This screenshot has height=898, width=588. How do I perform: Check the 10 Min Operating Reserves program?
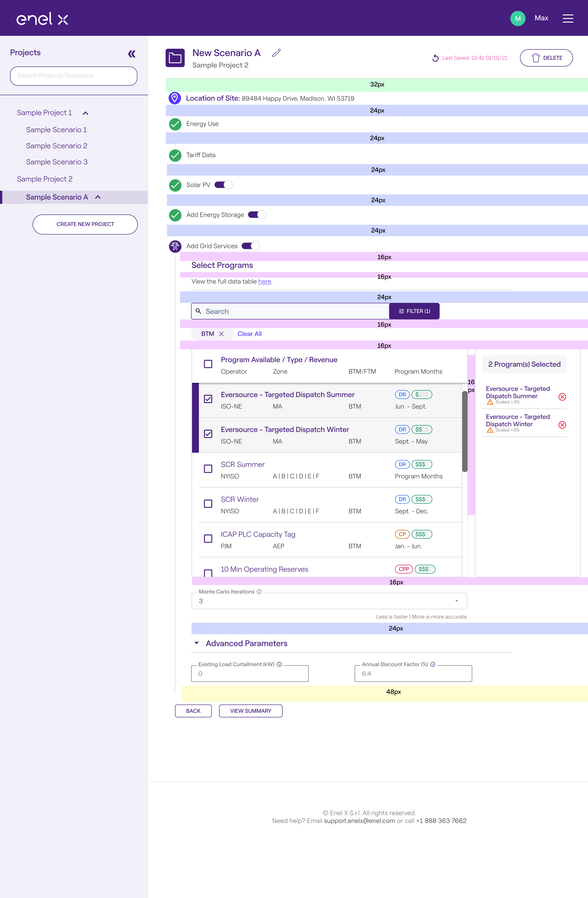[x=208, y=573]
